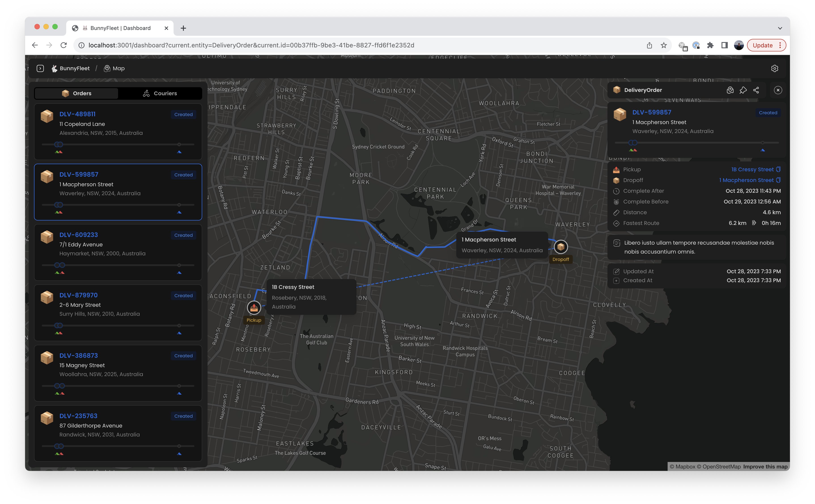The height and width of the screenshot is (504, 815).
Task: Copy the 1B Cressy Street pickup address
Action: click(x=778, y=169)
